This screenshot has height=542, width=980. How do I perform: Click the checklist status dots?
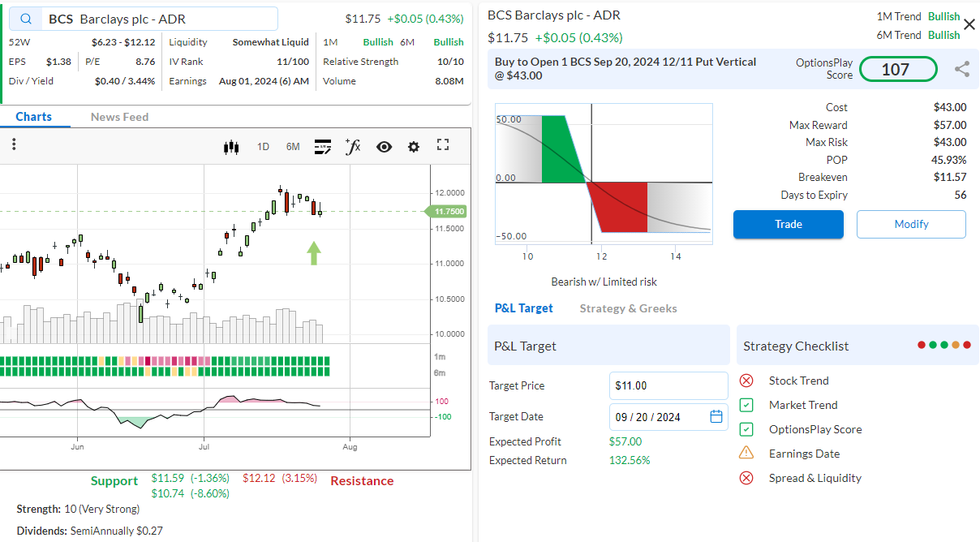[x=943, y=345]
